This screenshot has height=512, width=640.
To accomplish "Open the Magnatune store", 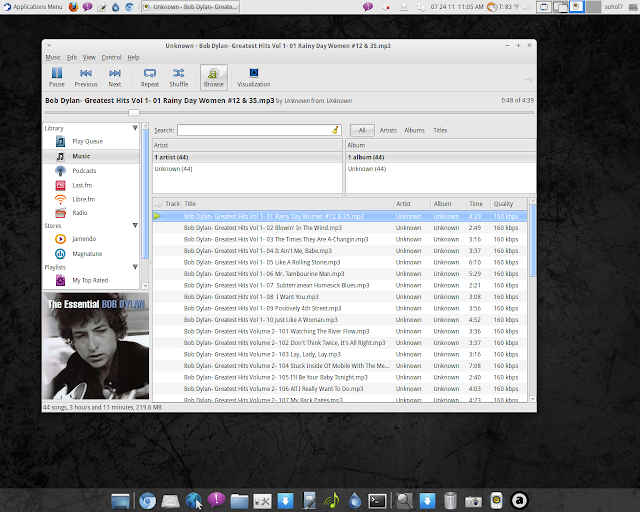I will coord(91,254).
